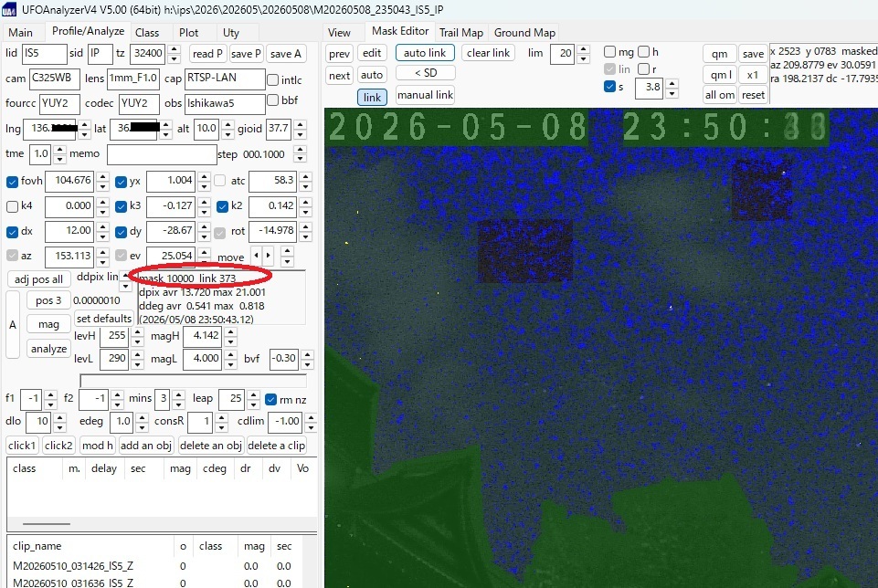Adjust the magH value stepper
The height and width of the screenshot is (588, 878).
click(x=230, y=336)
